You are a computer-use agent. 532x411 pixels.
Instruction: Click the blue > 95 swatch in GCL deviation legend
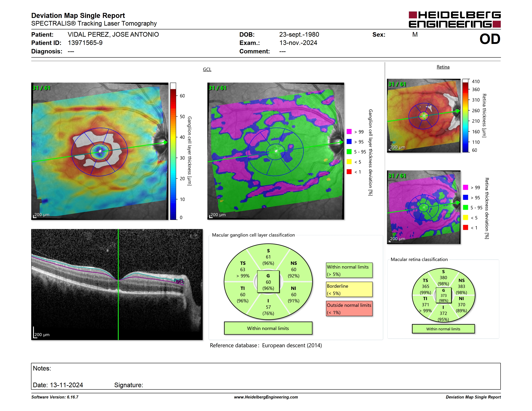pyautogui.click(x=349, y=141)
